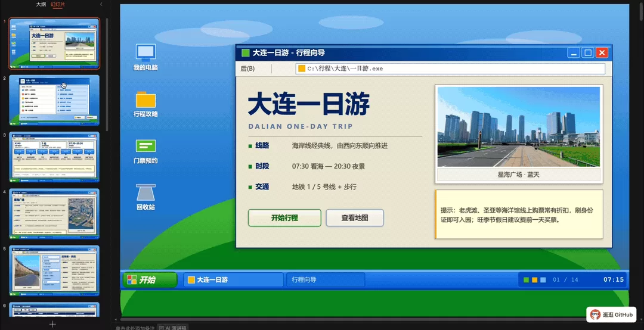Screen dimensions: 644x330
Task: Click the orange icon on the 大连一日游 taskbar item
Action: pyautogui.click(x=191, y=279)
